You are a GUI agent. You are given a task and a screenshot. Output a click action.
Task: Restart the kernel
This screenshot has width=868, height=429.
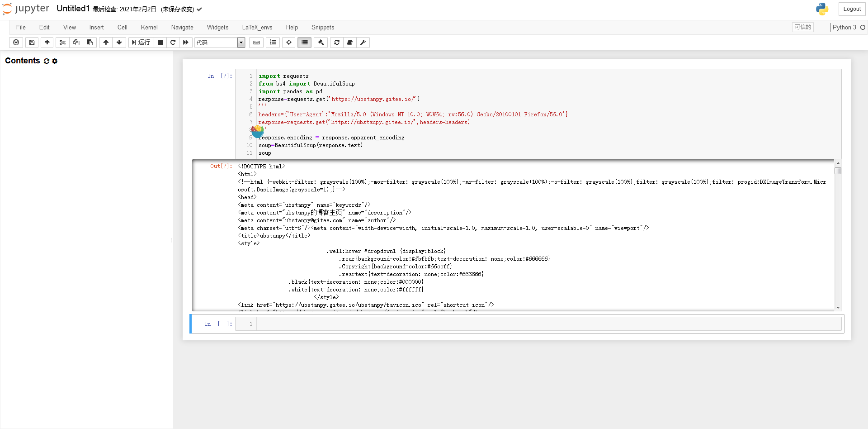tap(173, 43)
